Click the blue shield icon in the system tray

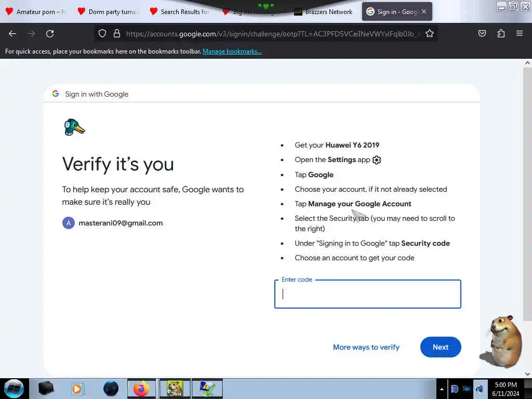point(455,389)
